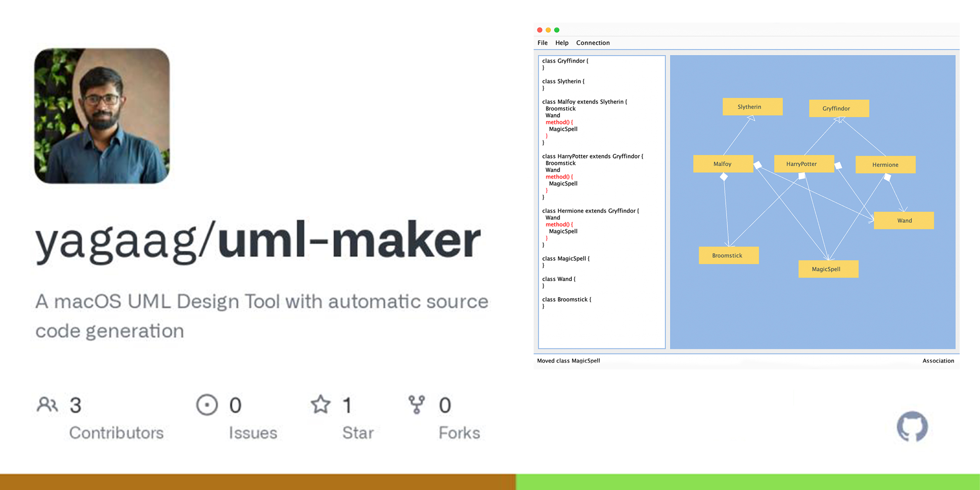Click the composition diamond below the Malfoy box
Screen dimensions: 980x490
click(724, 177)
